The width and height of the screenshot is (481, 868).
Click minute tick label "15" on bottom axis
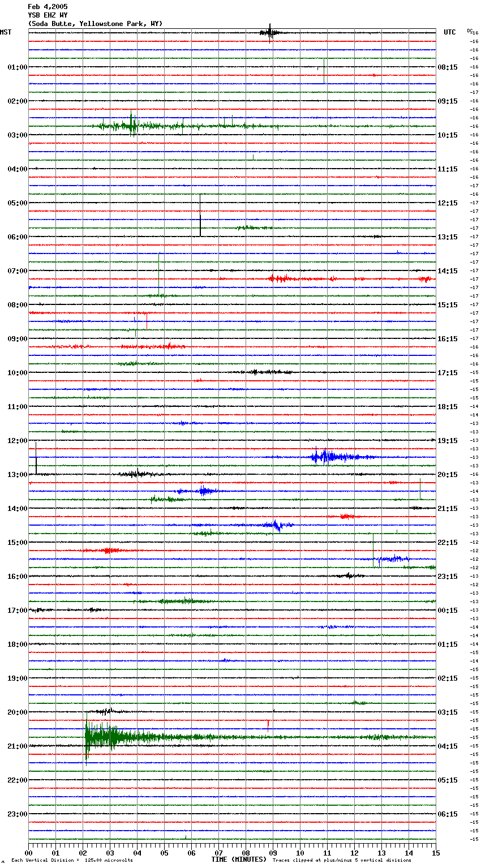pos(436,853)
